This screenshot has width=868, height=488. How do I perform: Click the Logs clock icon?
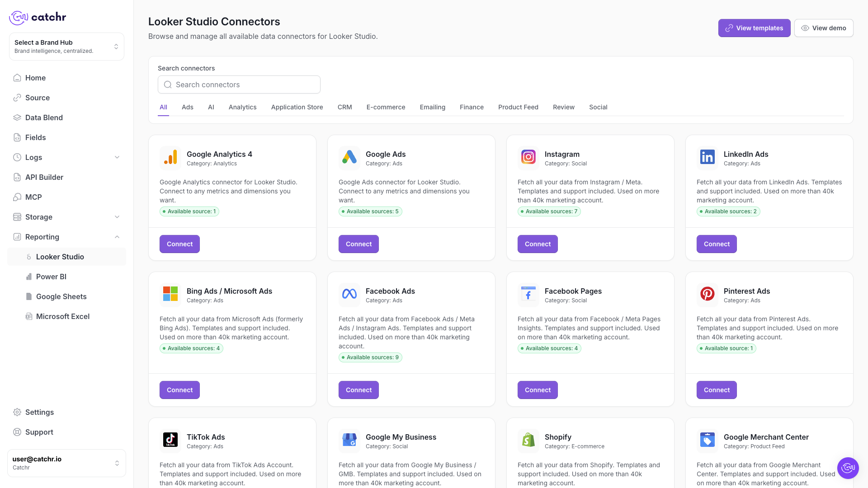17,157
